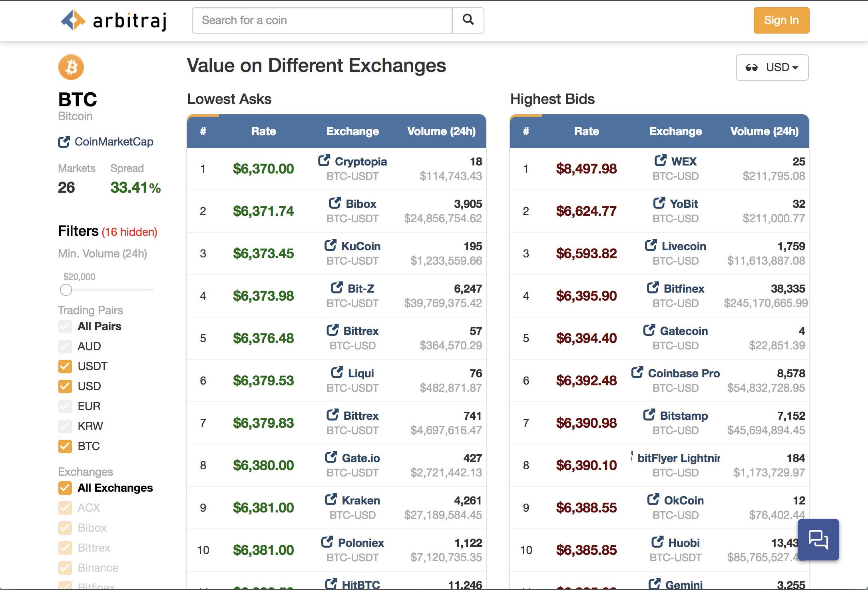Click the Bitfinex external link icon
The height and width of the screenshot is (590, 868).
[653, 287]
